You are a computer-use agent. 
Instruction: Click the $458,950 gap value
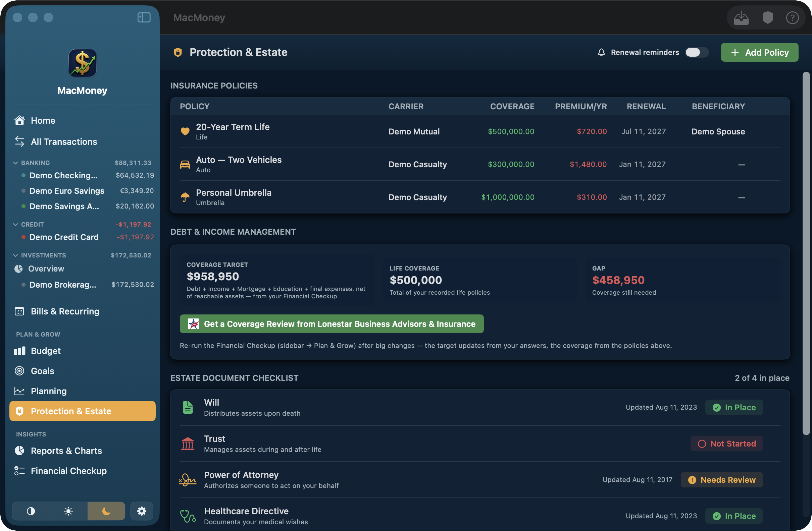click(618, 280)
